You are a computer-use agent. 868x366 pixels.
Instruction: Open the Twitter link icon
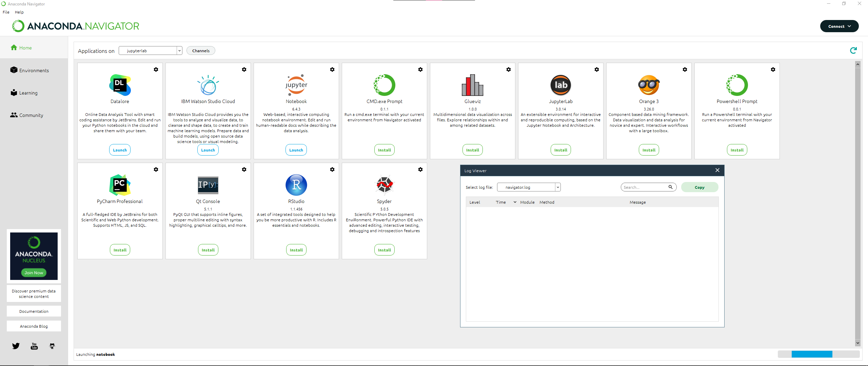click(16, 346)
